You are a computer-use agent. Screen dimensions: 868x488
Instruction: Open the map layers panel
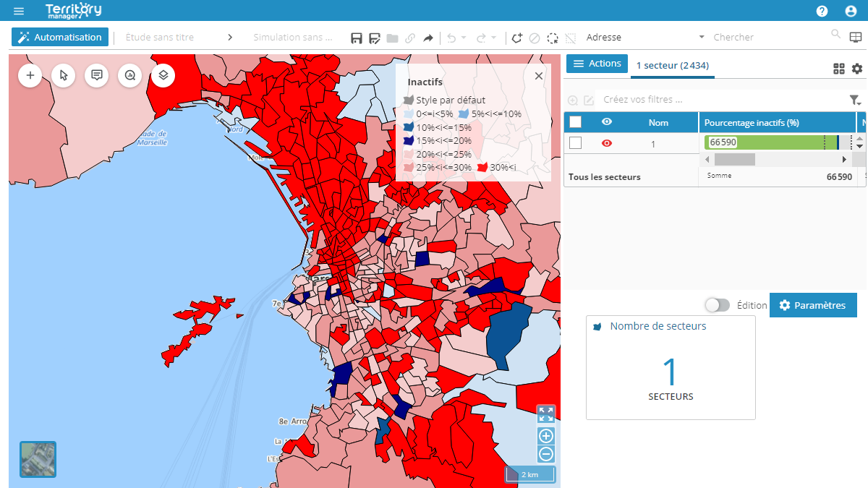pyautogui.click(x=163, y=75)
